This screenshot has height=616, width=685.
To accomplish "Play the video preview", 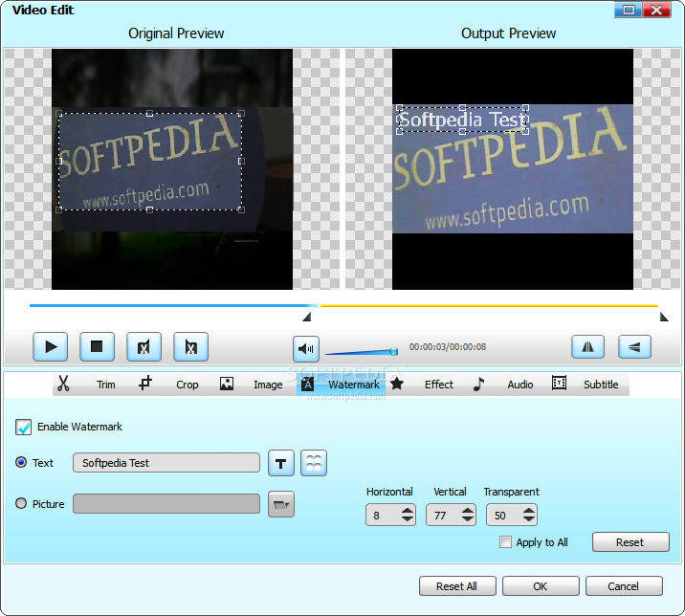I will (x=51, y=347).
